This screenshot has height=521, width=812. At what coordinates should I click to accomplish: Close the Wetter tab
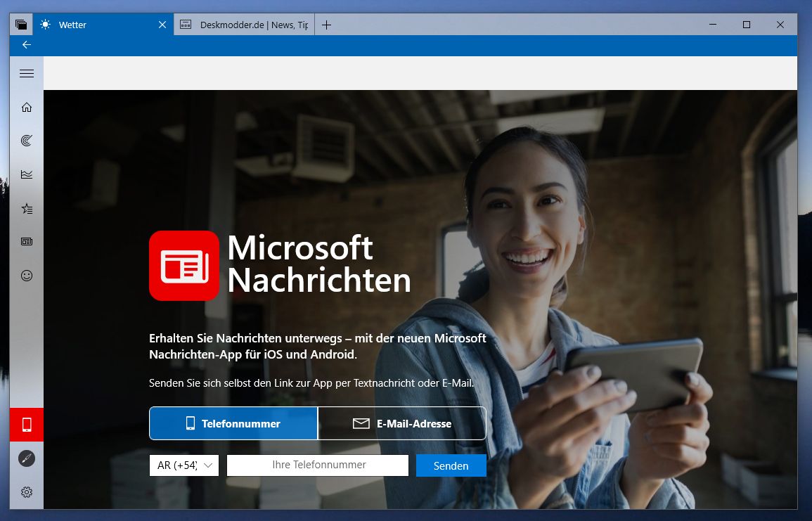click(162, 25)
